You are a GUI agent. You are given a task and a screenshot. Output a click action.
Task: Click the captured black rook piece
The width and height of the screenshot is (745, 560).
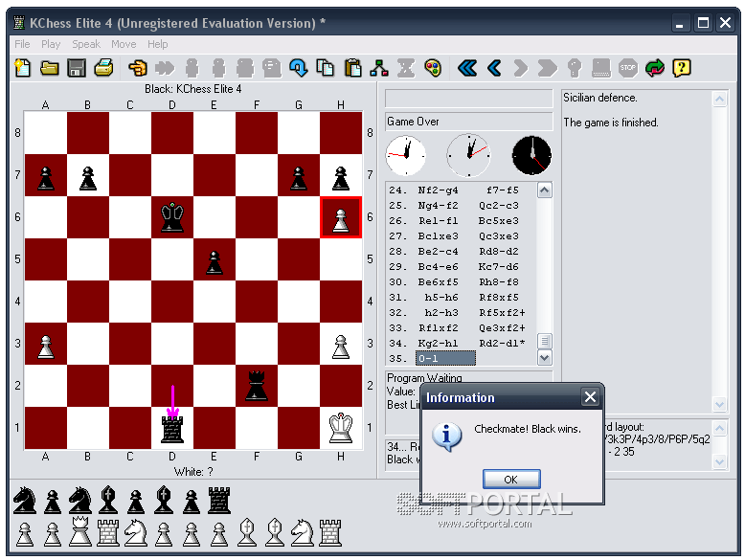coord(219,501)
